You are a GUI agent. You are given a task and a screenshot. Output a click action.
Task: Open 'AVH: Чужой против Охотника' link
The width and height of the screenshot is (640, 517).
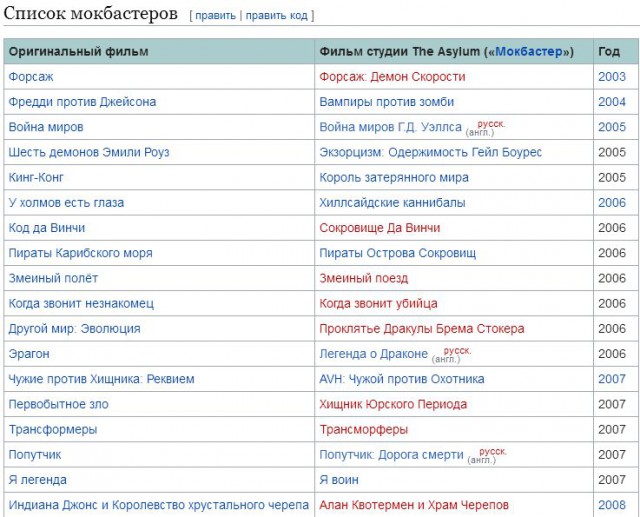(x=401, y=379)
